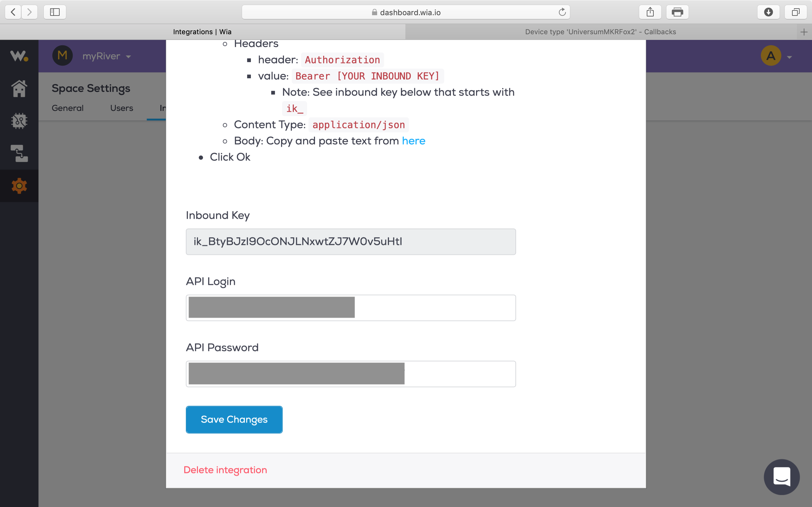Reload the page via refresh icon
The height and width of the screenshot is (507, 812).
562,12
